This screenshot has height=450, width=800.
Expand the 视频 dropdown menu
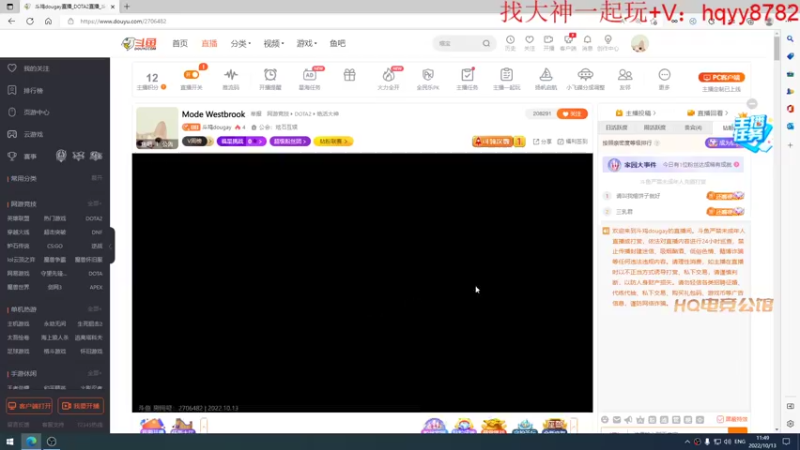coord(273,43)
